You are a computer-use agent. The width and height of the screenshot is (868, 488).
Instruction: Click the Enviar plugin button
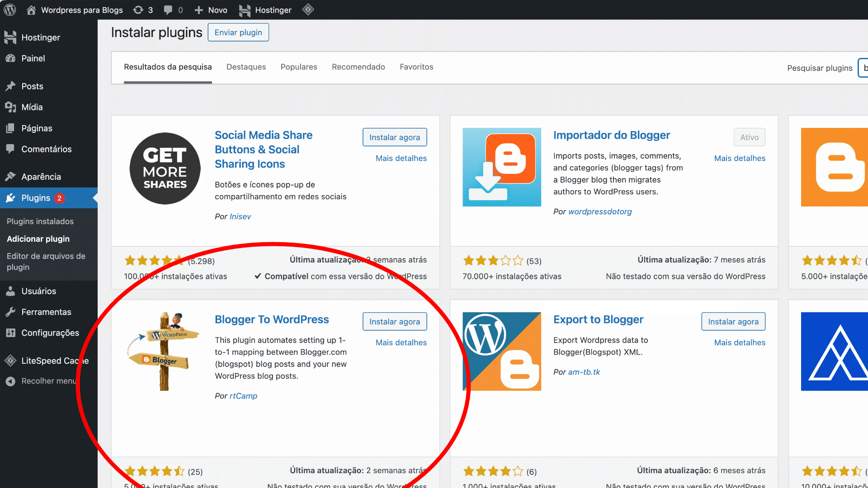point(238,33)
